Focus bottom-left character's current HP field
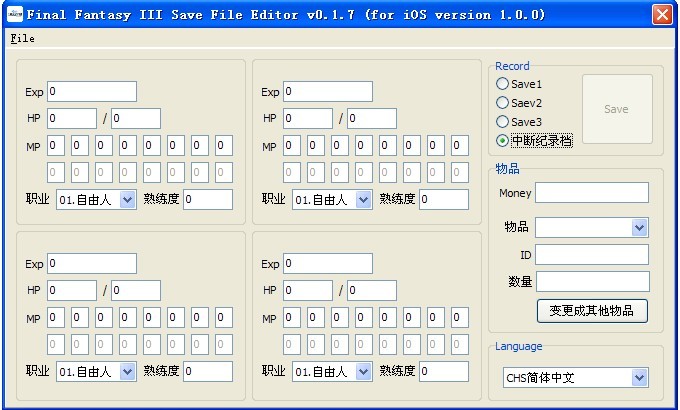Viewport: 680px width, 410px height. click(72, 290)
